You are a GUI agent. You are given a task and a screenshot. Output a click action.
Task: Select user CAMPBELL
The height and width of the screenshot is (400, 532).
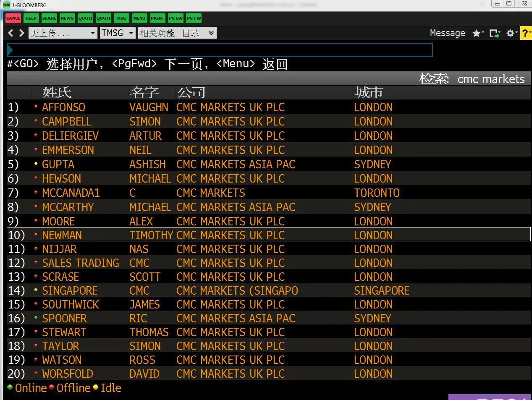pos(67,122)
